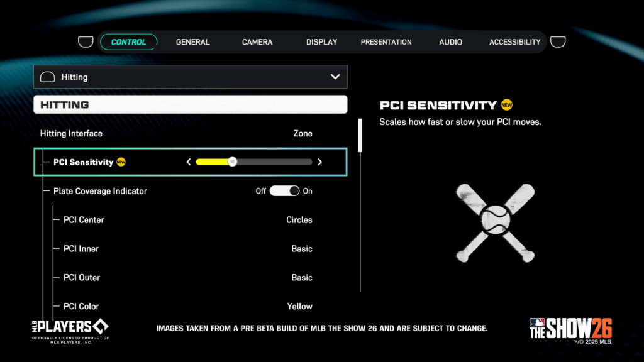Click the controller bubble icon in the Hitting selector

[x=47, y=77]
